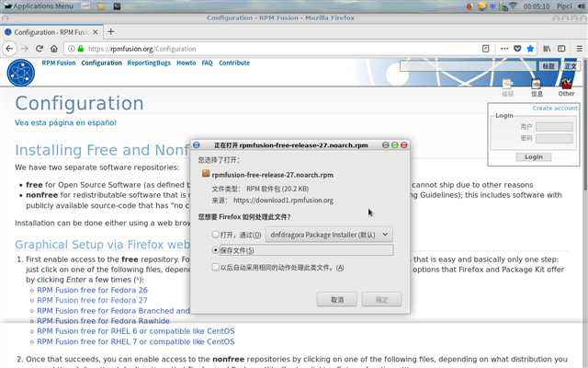The width and height of the screenshot is (588, 368).
Task: Close the Configuration - RPM Fusion tab
Action: 96,32
